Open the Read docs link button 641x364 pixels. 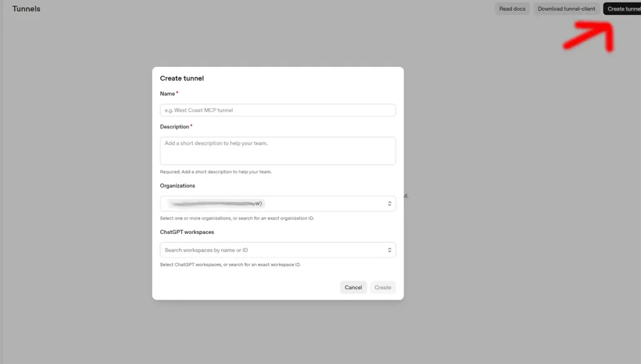[512, 9]
